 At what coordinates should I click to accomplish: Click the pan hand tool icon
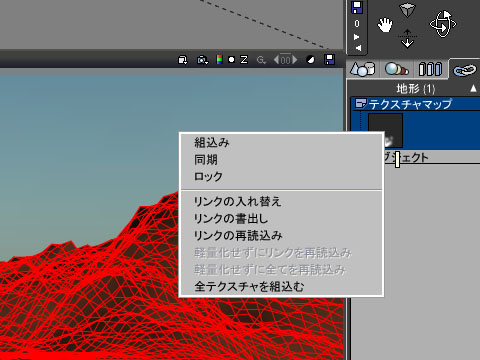pos(385,25)
